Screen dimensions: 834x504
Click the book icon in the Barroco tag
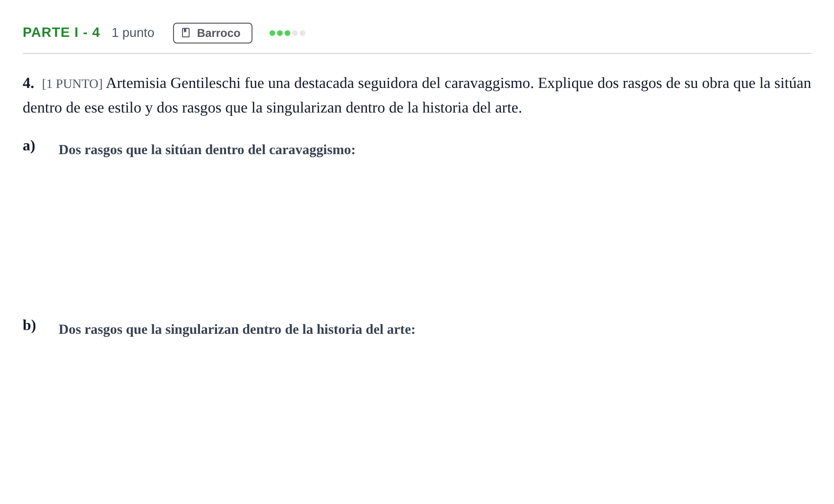pyautogui.click(x=186, y=33)
